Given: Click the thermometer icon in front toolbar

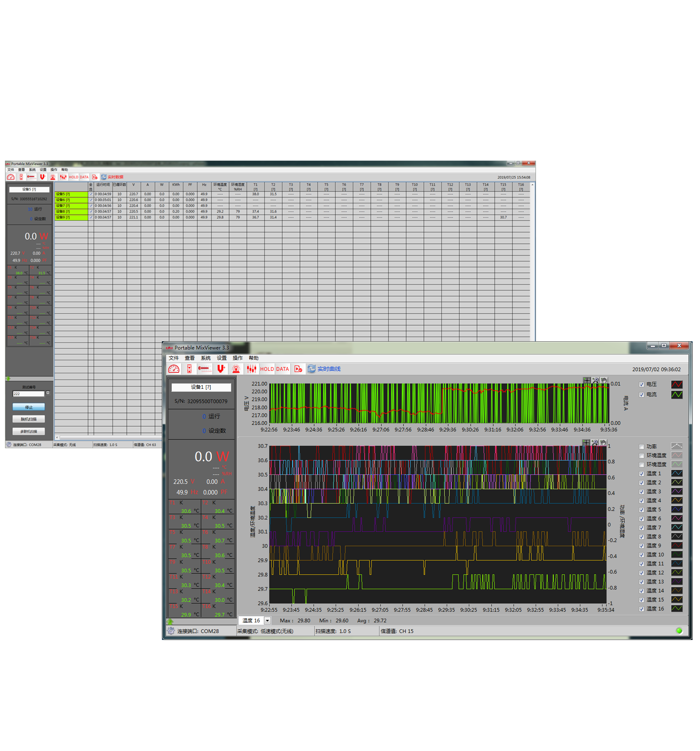Looking at the screenshot, I should coord(205,369).
